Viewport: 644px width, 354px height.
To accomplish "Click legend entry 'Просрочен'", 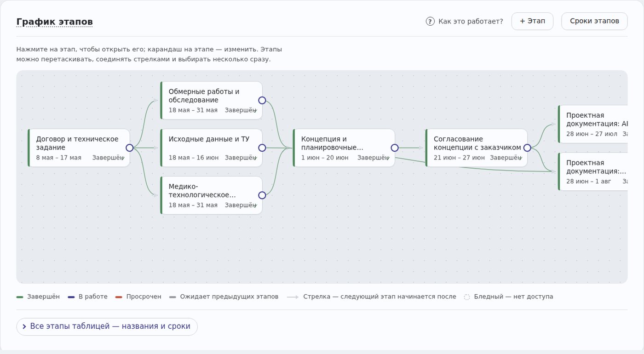I will (138, 297).
